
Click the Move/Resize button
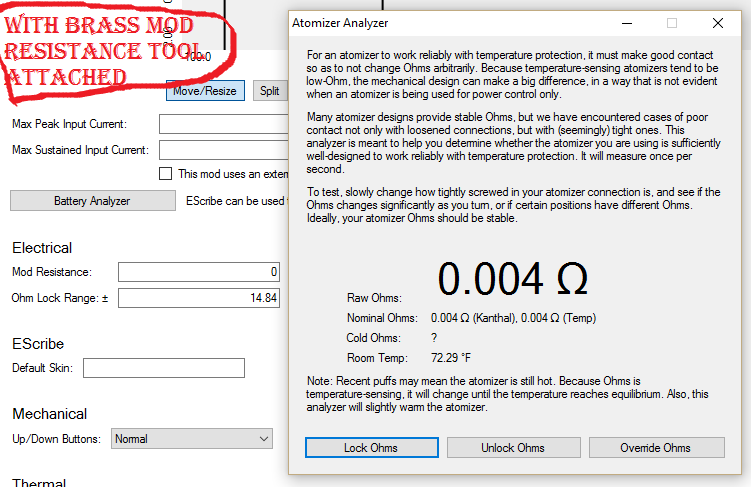[205, 91]
